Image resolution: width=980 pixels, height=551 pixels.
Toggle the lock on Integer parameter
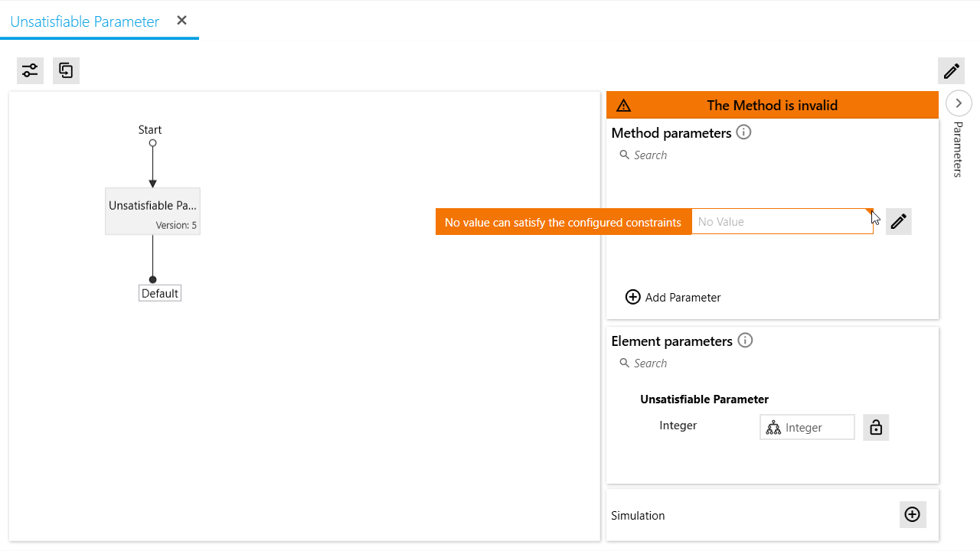(876, 427)
